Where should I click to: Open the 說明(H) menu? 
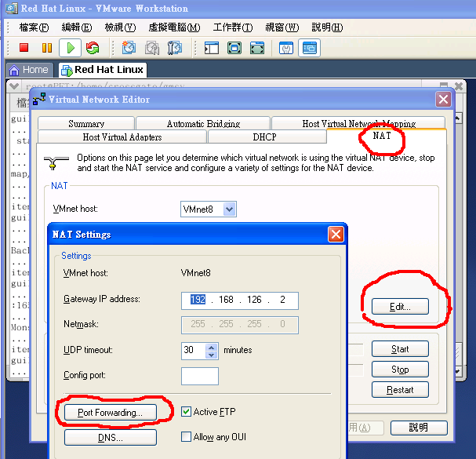[327, 27]
